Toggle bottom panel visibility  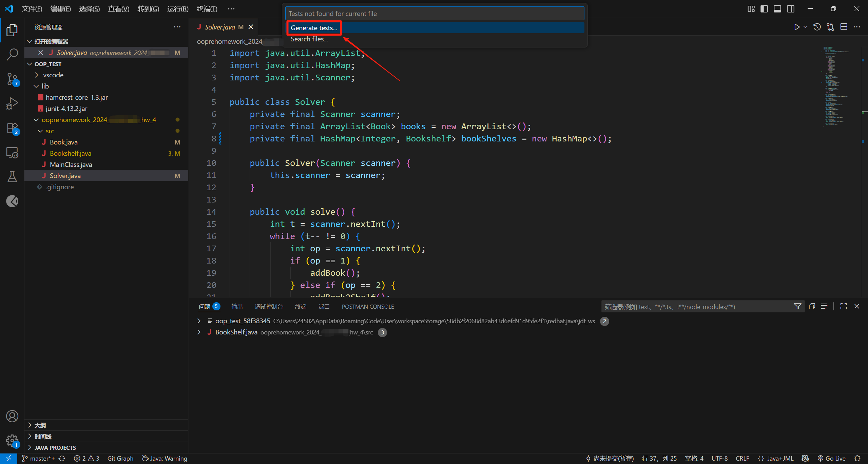(x=777, y=9)
